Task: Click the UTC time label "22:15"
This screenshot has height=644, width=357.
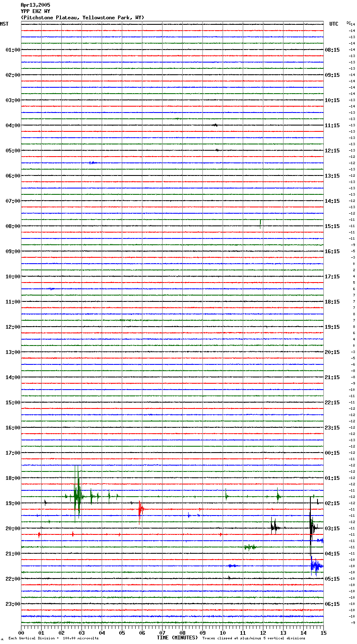Action: coord(332,403)
